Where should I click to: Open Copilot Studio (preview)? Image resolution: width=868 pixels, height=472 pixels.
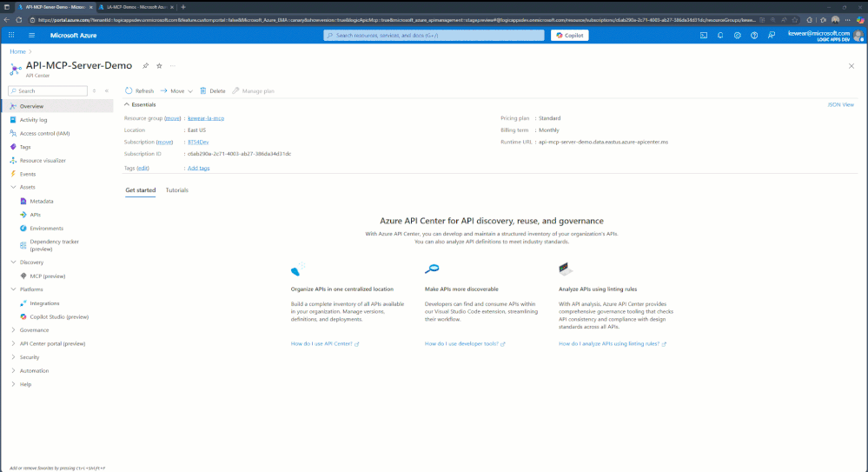click(57, 317)
